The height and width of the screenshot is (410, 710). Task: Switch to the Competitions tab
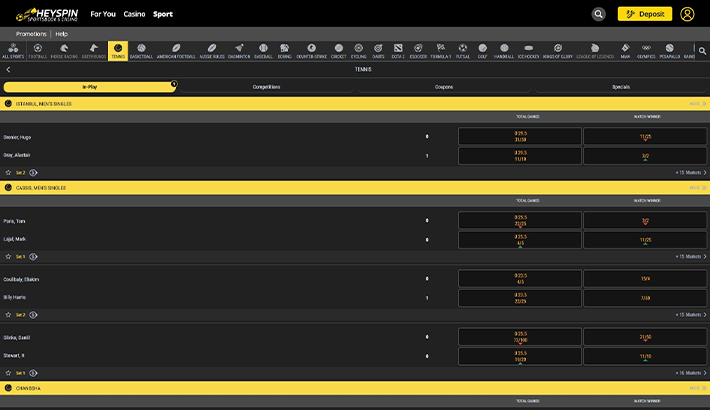[266, 87]
